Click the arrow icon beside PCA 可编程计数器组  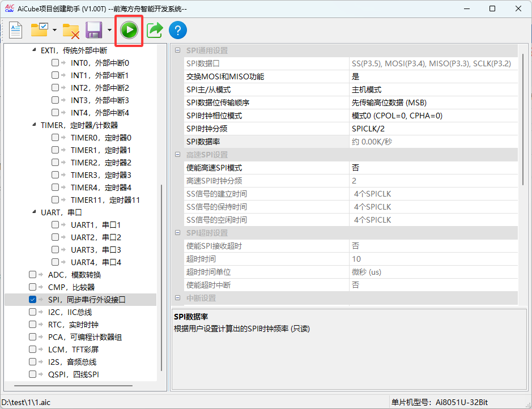(x=41, y=337)
